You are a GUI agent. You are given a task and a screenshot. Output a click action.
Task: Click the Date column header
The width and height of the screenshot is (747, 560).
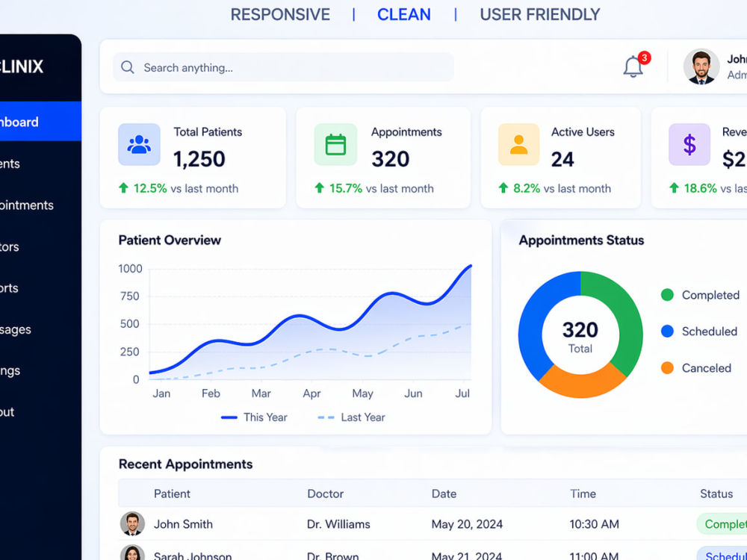tap(444, 494)
